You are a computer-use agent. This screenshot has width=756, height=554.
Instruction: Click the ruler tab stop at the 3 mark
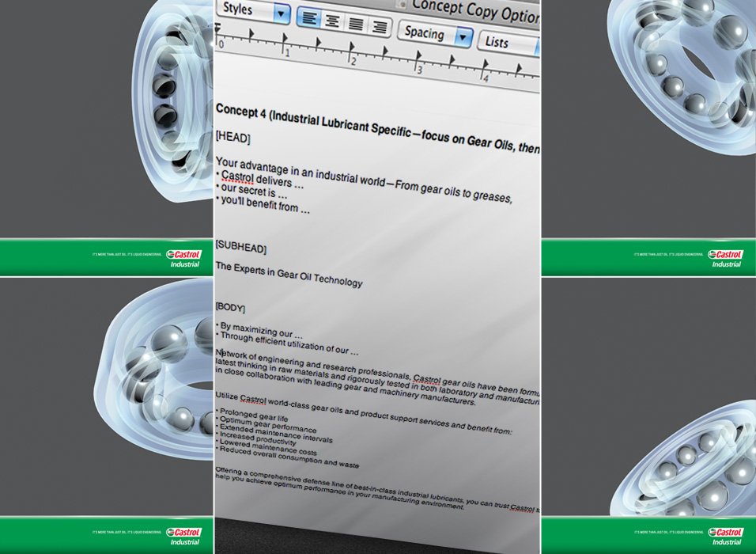pyautogui.click(x=418, y=55)
